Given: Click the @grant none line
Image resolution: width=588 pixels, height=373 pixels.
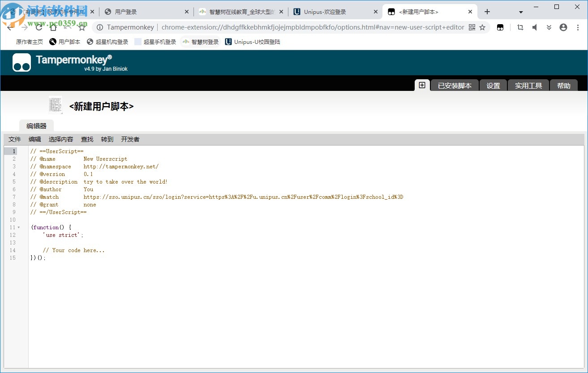Looking at the screenshot, I should coord(63,205).
